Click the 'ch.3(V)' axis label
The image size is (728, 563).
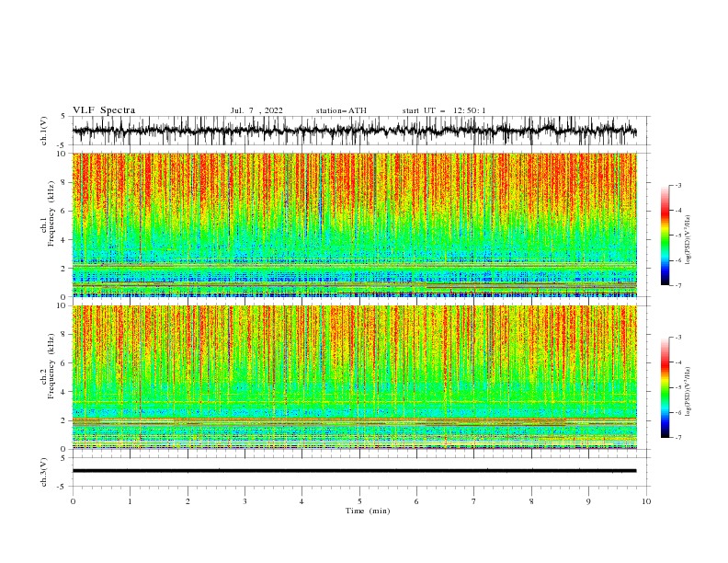click(x=44, y=472)
